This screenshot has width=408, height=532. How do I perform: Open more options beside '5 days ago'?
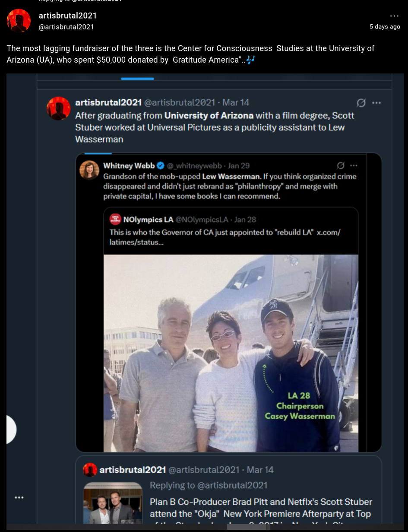(x=394, y=16)
